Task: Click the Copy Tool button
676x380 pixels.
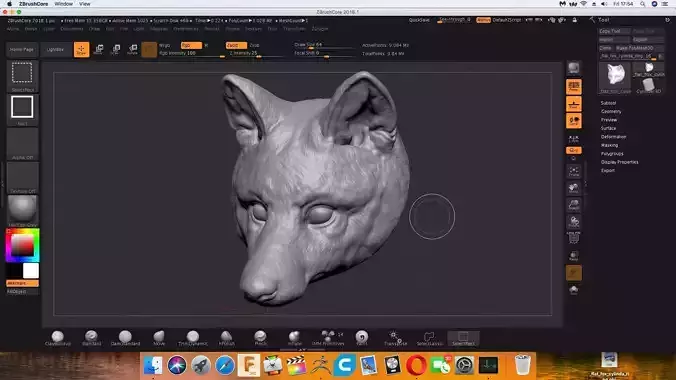Action: point(614,31)
